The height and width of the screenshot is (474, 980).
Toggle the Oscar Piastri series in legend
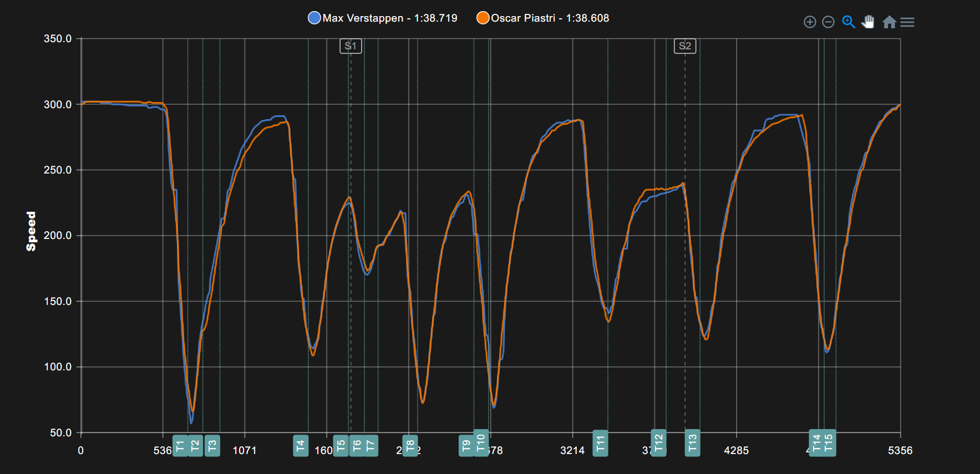click(543, 18)
